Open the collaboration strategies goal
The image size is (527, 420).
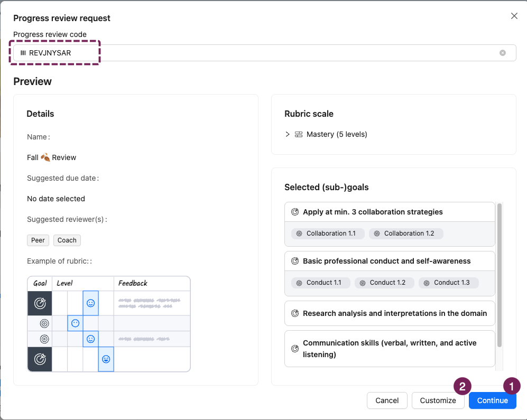390,212
